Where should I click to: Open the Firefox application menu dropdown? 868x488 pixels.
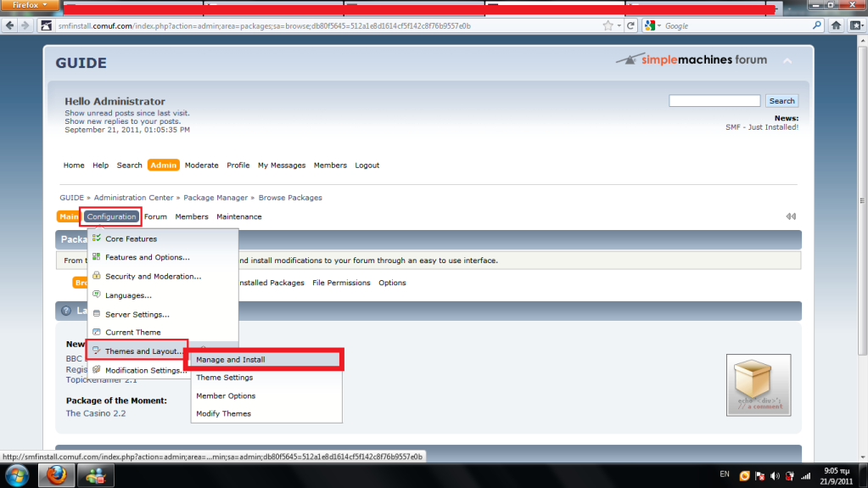30,5
